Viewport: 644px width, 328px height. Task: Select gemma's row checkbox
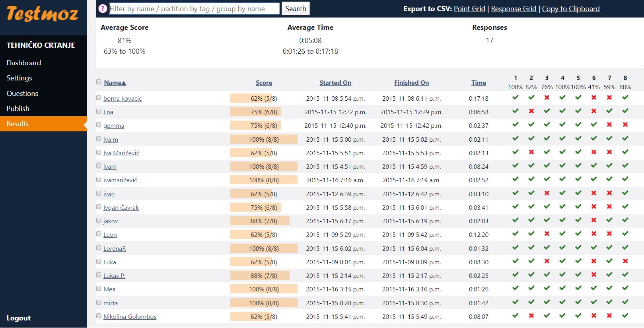pyautogui.click(x=99, y=125)
